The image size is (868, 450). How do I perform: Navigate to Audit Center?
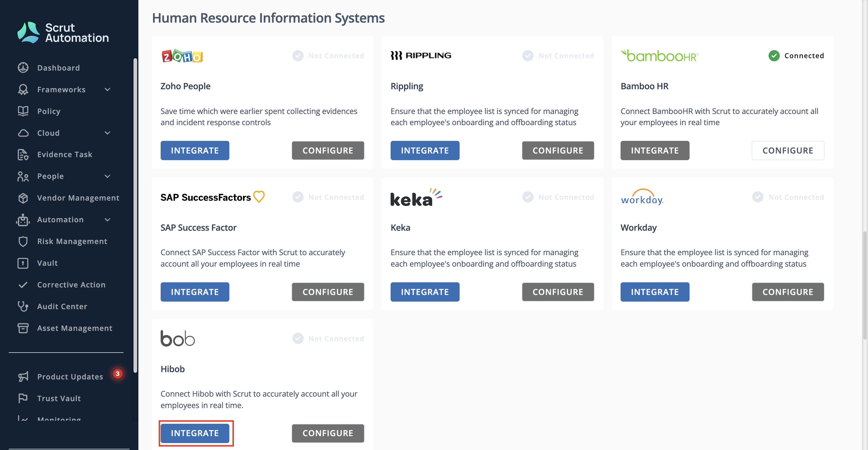62,306
